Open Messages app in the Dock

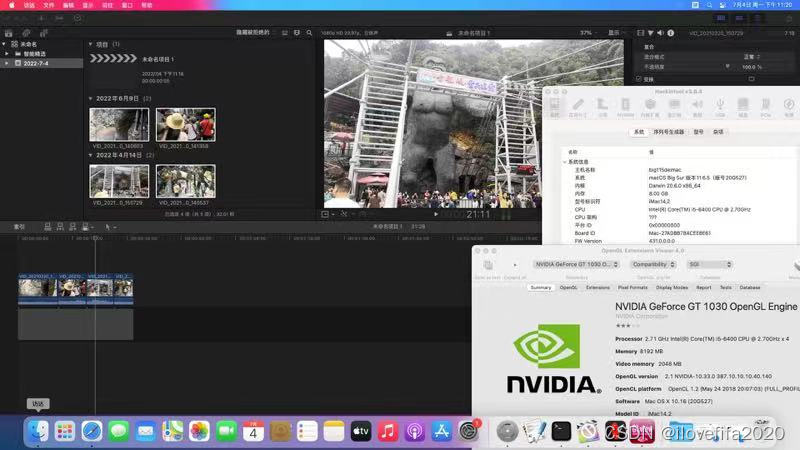[x=118, y=432]
